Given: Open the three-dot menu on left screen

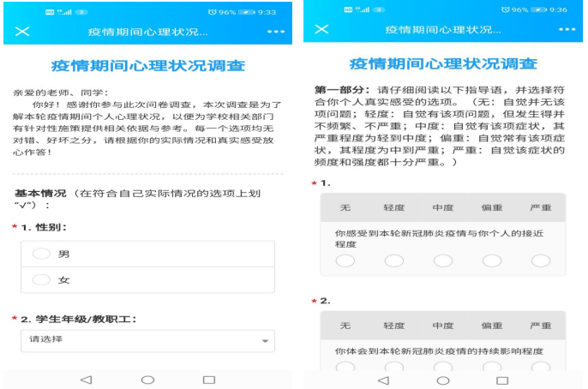Looking at the screenshot, I should 275,31.
